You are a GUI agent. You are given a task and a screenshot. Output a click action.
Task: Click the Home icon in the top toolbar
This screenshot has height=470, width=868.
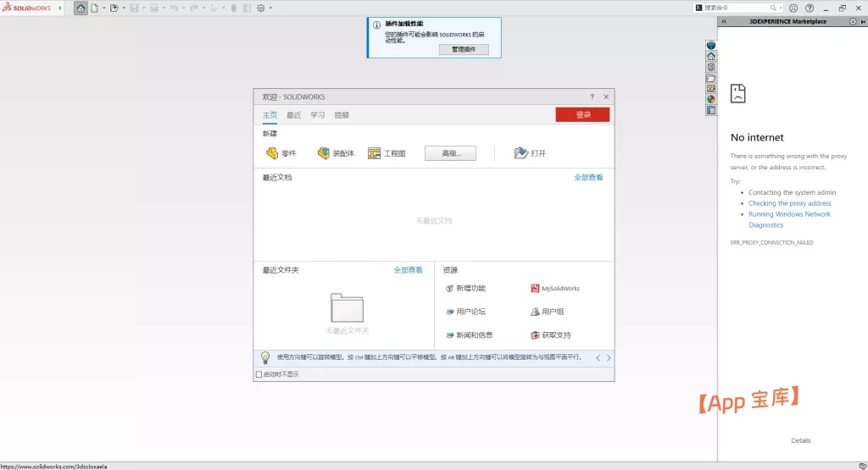pos(81,8)
